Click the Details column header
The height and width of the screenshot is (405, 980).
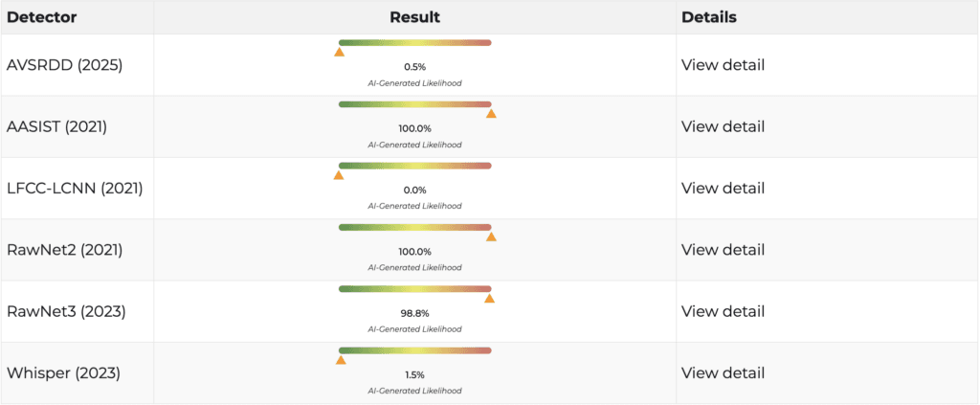[709, 17]
